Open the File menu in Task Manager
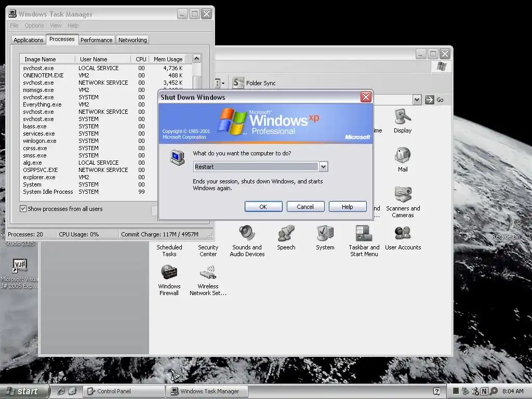 tap(14, 25)
